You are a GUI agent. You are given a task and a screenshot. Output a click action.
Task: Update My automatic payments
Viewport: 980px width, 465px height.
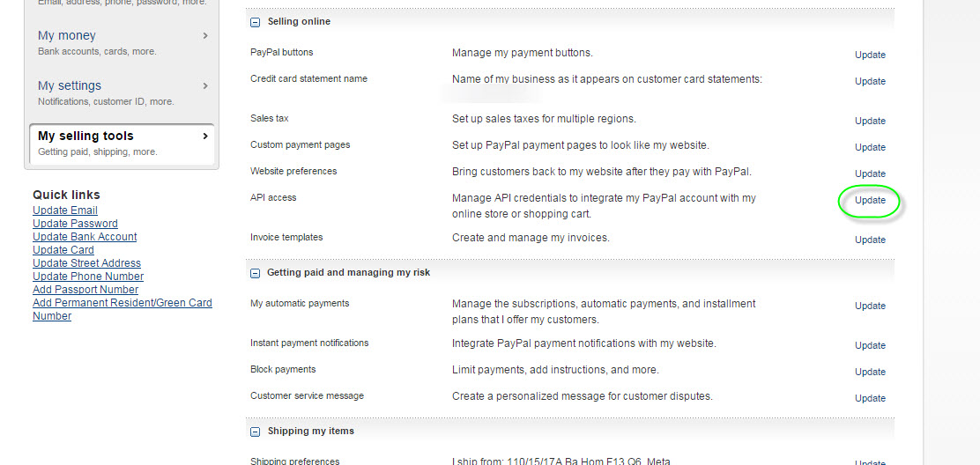(x=870, y=306)
